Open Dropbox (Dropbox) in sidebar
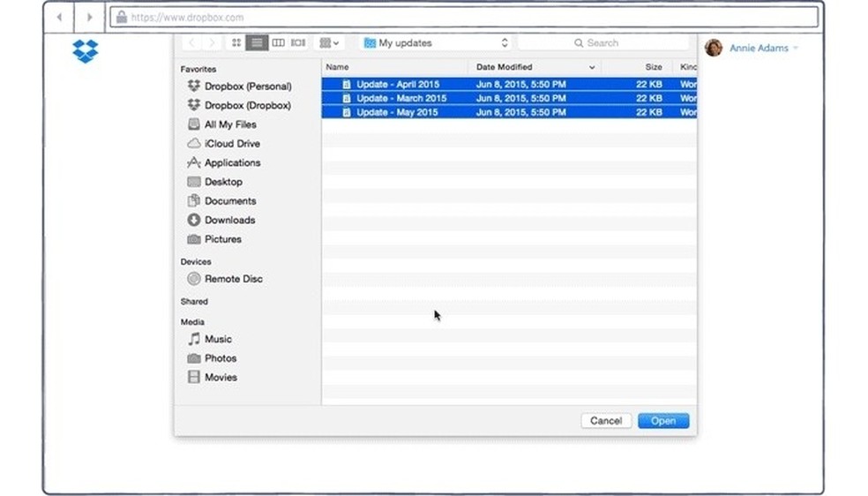868x496 pixels. [239, 105]
